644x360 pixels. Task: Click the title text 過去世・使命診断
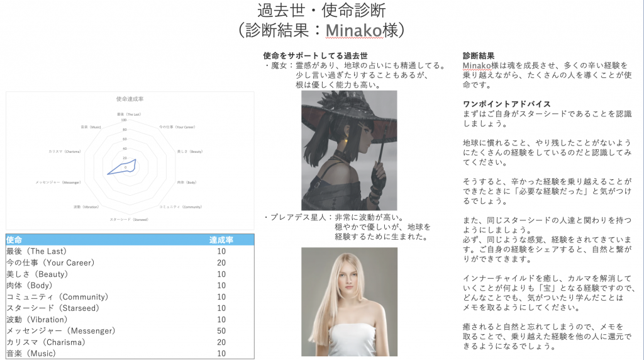321,10
